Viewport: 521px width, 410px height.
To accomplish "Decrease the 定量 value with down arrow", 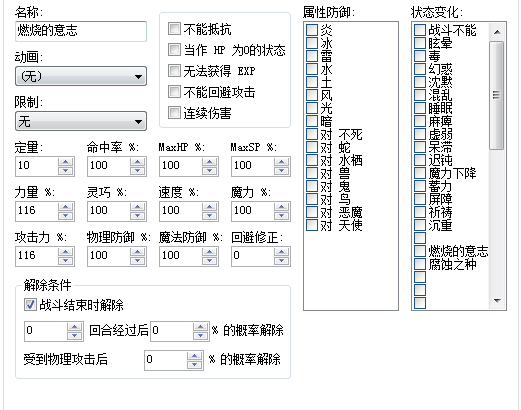I will tap(65, 170).
